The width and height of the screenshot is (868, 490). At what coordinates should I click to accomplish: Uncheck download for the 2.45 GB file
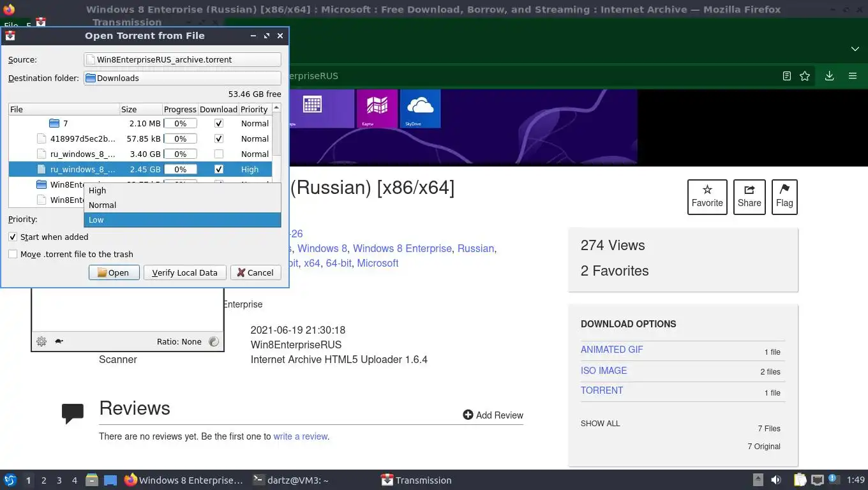coord(219,169)
